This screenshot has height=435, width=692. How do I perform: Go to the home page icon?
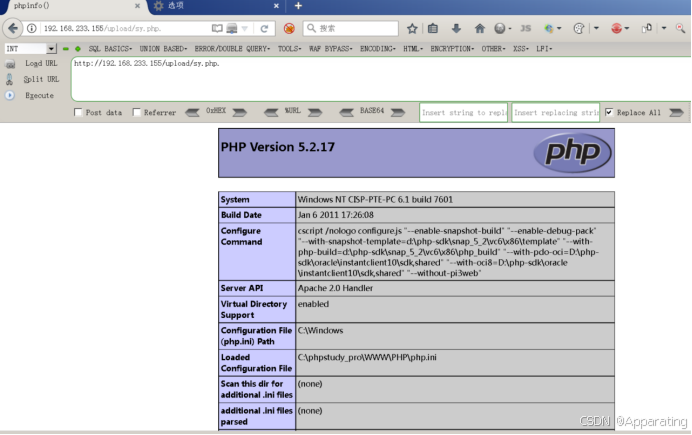480,28
